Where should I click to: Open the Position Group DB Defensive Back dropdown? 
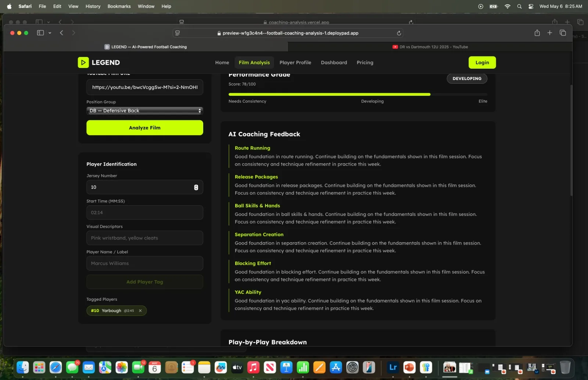145,111
